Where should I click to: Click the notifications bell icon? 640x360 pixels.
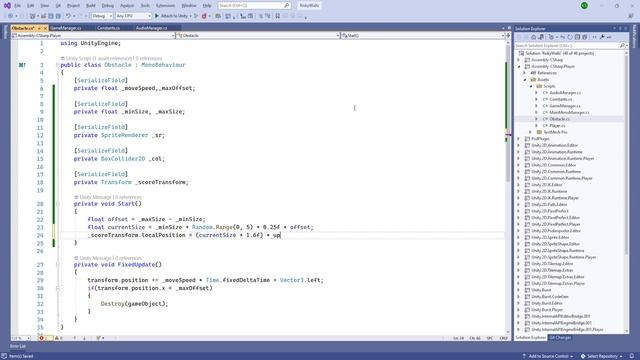point(632,356)
